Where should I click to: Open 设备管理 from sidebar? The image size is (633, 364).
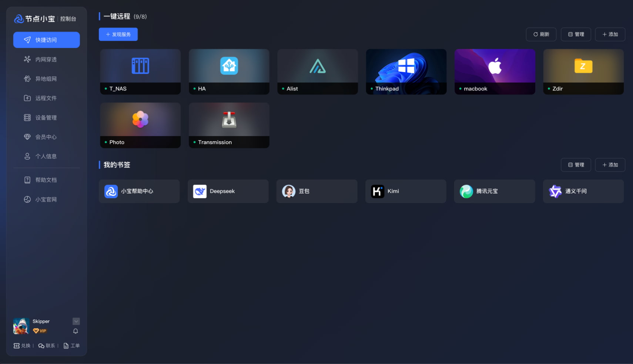click(47, 118)
